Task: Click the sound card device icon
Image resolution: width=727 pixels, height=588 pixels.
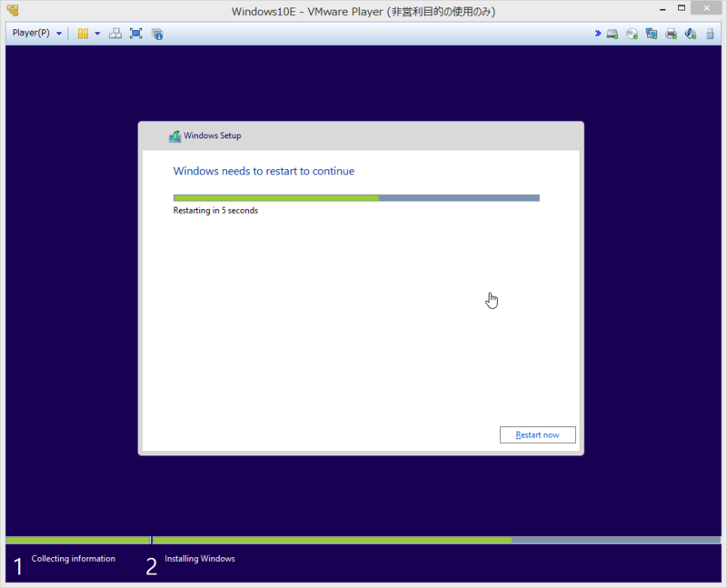Action: [x=691, y=34]
